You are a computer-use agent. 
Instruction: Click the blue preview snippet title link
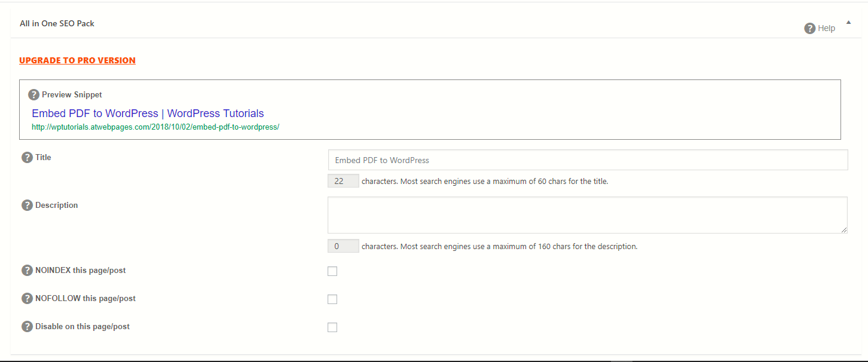(x=148, y=113)
